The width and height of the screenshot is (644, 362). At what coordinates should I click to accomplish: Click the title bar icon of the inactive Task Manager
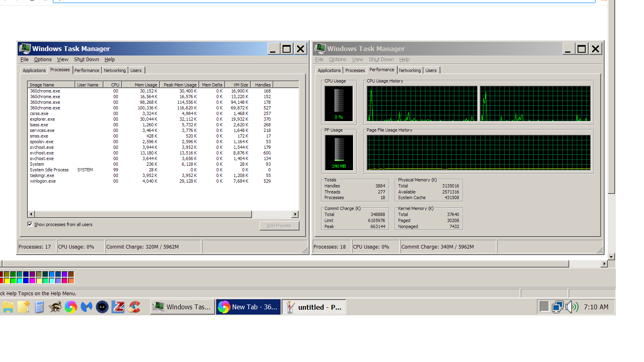pyautogui.click(x=320, y=49)
